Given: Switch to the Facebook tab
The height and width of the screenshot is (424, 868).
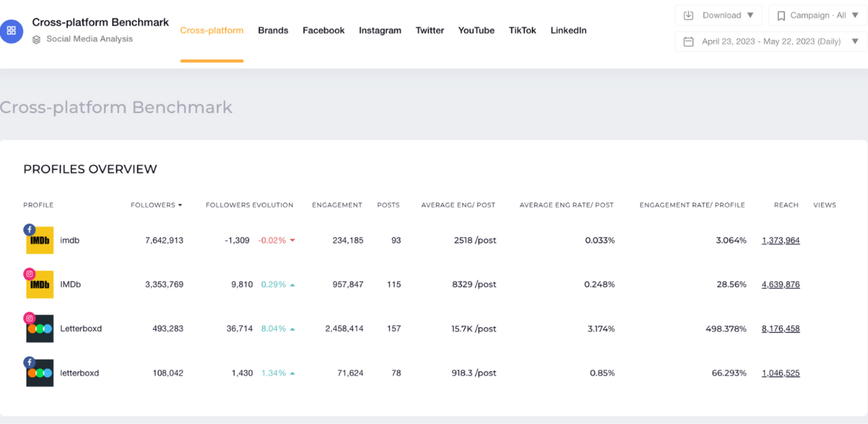Looking at the screenshot, I should (x=324, y=30).
